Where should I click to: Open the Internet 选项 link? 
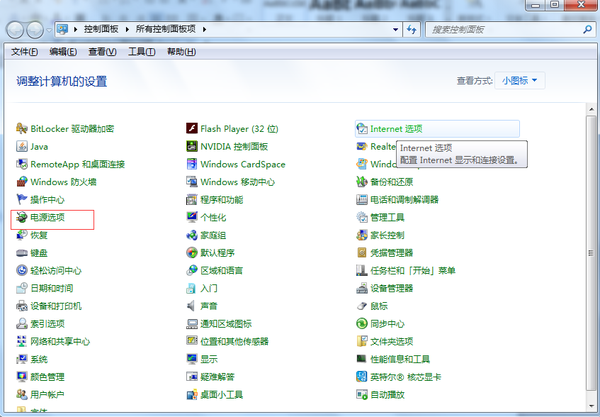click(x=396, y=129)
